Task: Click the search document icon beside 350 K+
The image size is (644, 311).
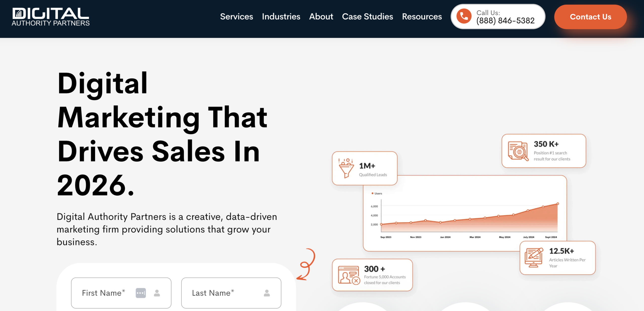Action: click(x=518, y=151)
